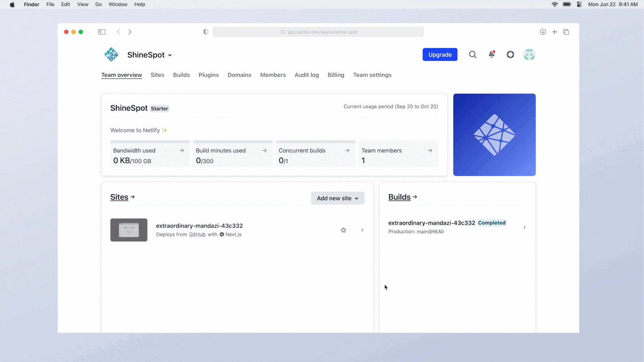644x362 pixels.
Task: Switch to the Team overview tab
Action: pyautogui.click(x=122, y=75)
